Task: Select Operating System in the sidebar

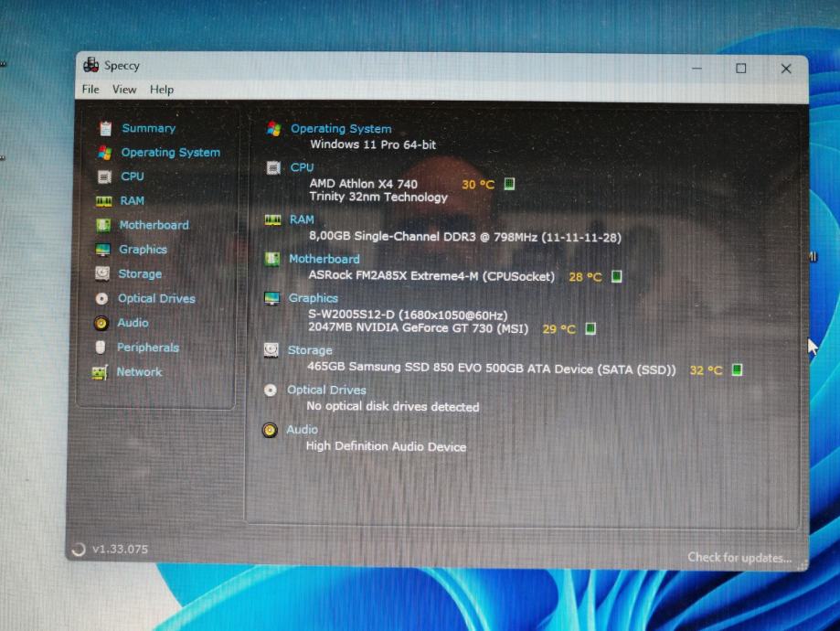Action: [x=171, y=152]
